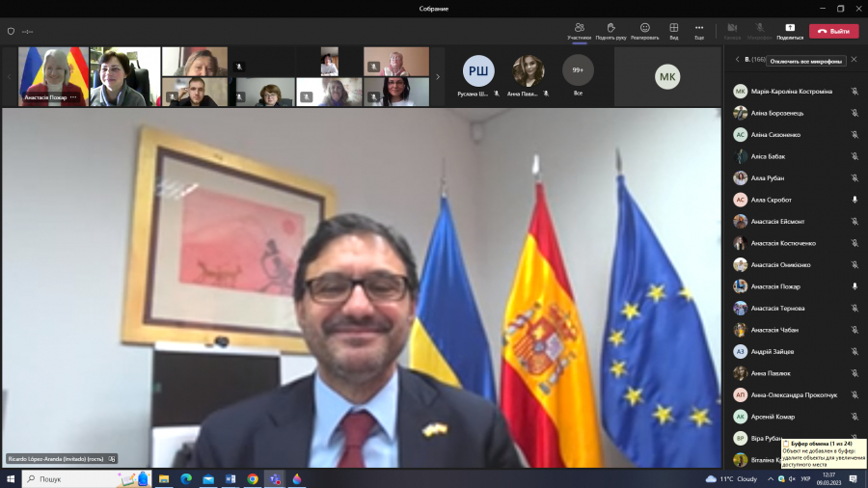The image size is (868, 488).
Task: Show next page of video thumbnails
Action: tap(437, 77)
